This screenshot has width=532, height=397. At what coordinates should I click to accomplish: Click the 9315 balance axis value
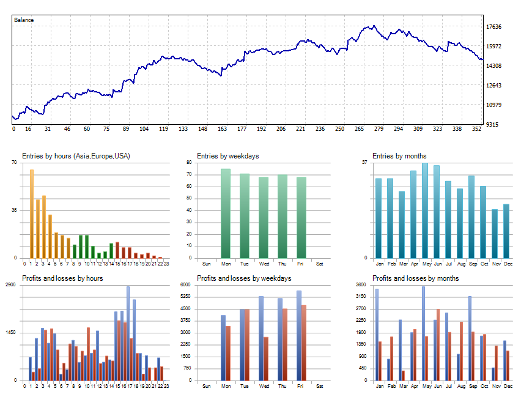click(x=492, y=125)
